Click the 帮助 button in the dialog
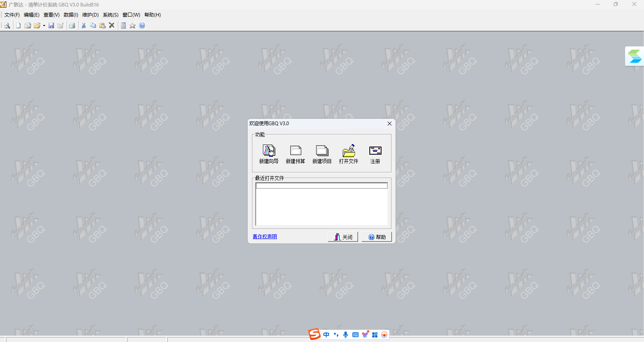644x342 pixels. click(x=377, y=237)
